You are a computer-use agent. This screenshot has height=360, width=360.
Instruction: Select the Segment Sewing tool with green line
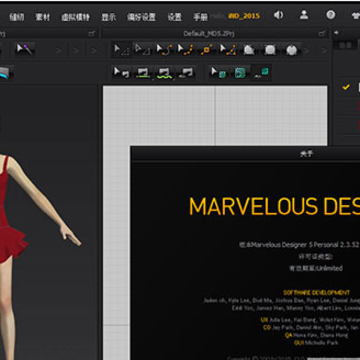143,73
